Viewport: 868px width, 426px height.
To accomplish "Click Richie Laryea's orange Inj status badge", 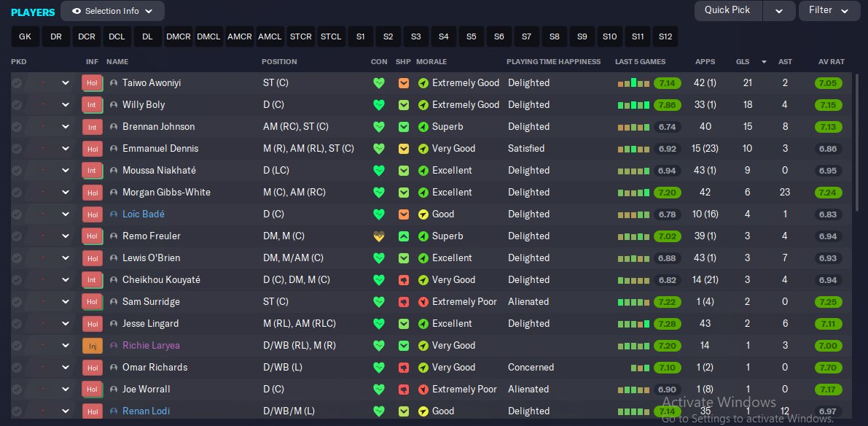I will (x=93, y=346).
